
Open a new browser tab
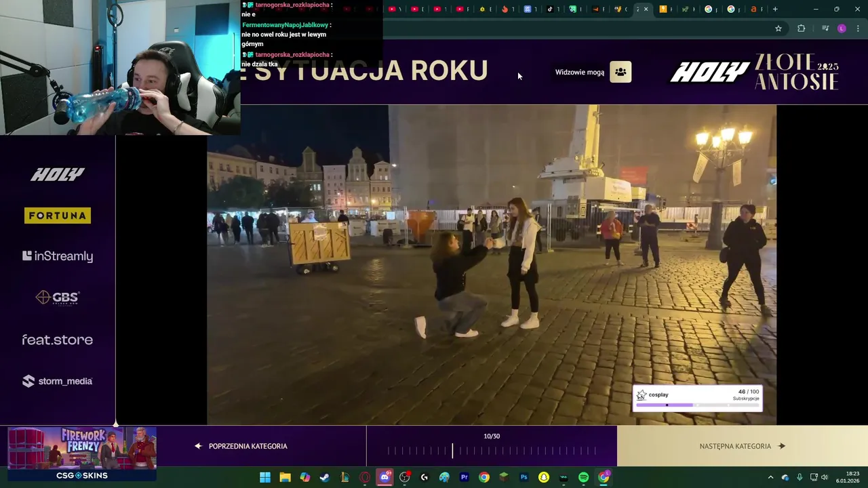[775, 9]
